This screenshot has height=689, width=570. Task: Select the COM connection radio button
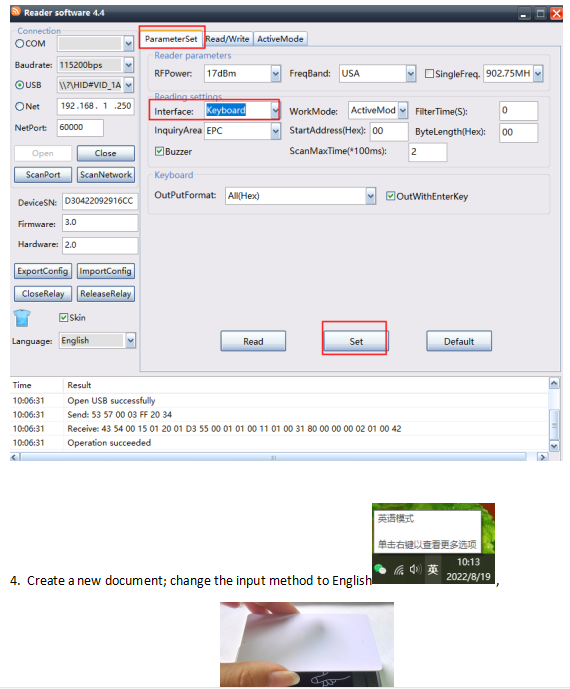coord(20,44)
